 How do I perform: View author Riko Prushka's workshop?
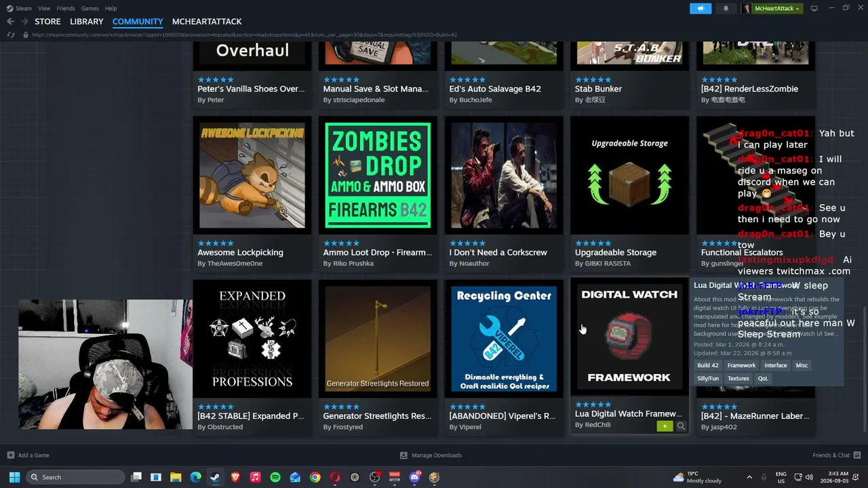[353, 263]
